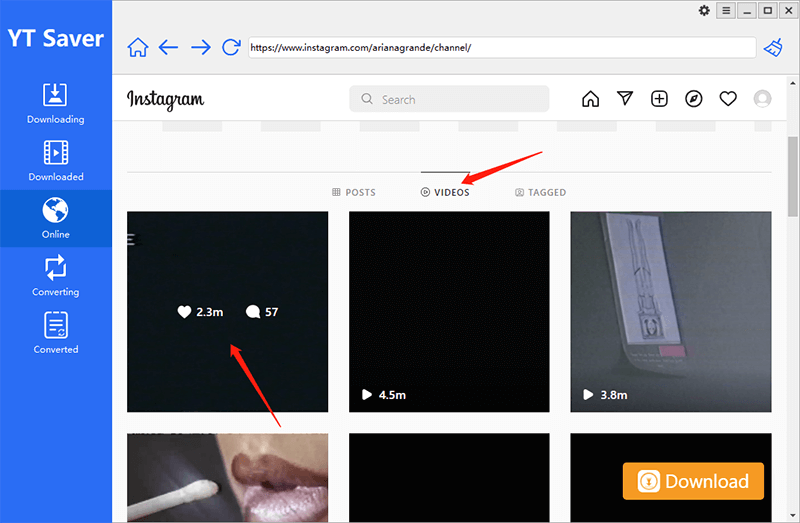Click the URL address bar

[x=502, y=47]
